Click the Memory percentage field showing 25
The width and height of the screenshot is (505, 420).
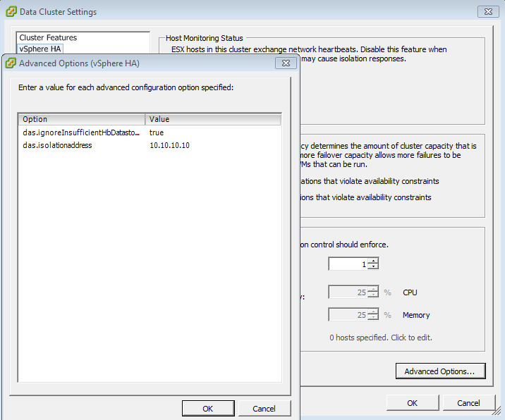point(348,315)
